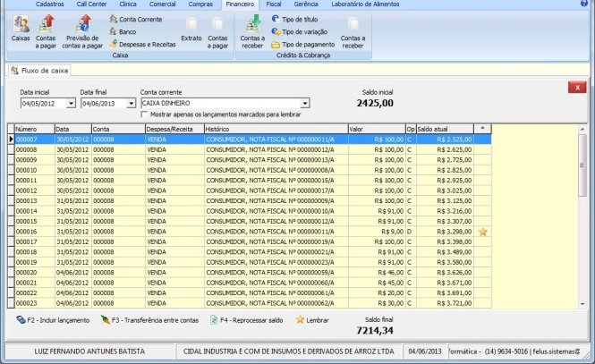Open the Cadastros ribbon tab

50,4
